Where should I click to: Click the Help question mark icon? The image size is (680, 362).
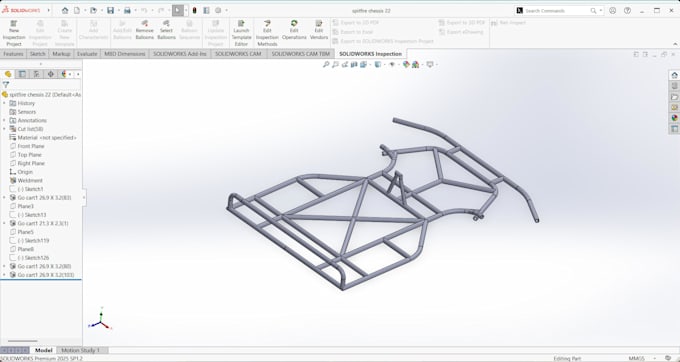(627, 10)
